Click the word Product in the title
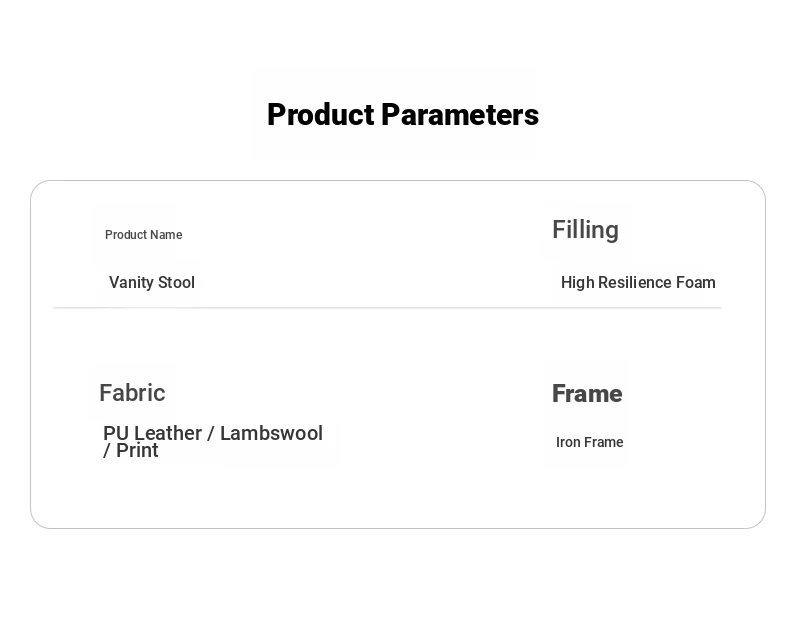The width and height of the screenshot is (790, 622). 321,115
